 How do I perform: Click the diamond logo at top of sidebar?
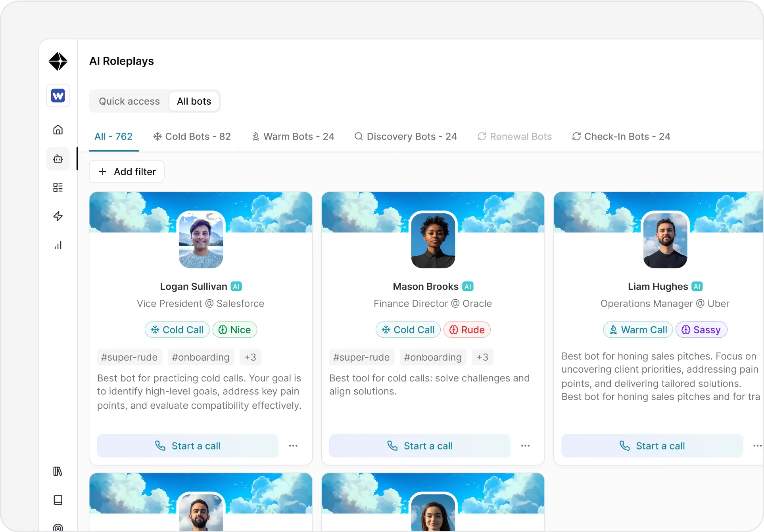[58, 61]
